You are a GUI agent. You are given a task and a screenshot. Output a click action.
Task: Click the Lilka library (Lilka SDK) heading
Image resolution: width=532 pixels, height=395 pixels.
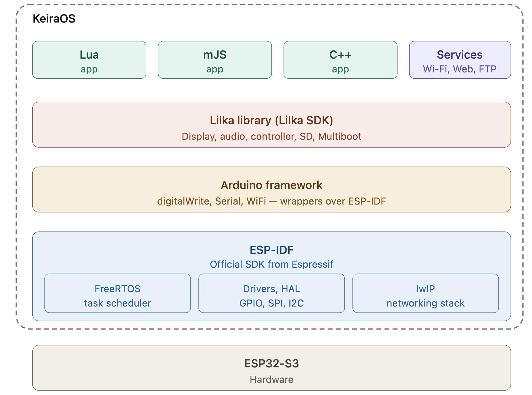point(271,120)
